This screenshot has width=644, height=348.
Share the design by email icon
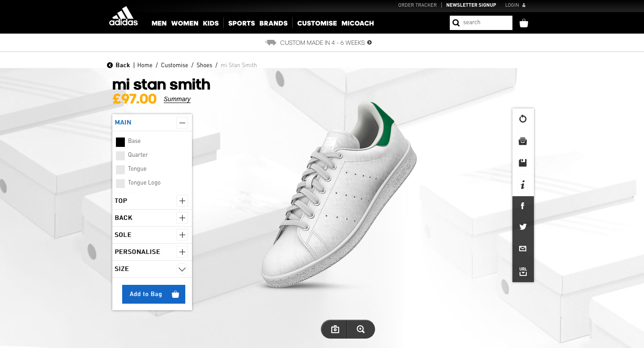(523, 249)
